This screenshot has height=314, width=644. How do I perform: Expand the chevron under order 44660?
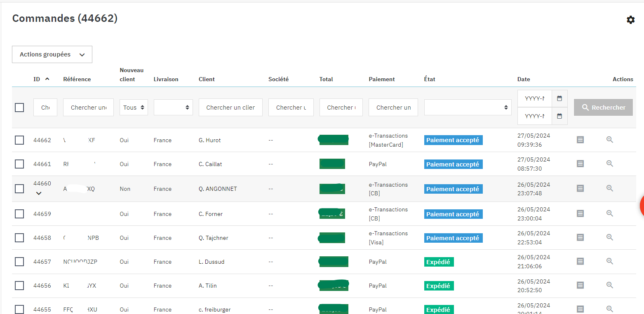click(39, 193)
